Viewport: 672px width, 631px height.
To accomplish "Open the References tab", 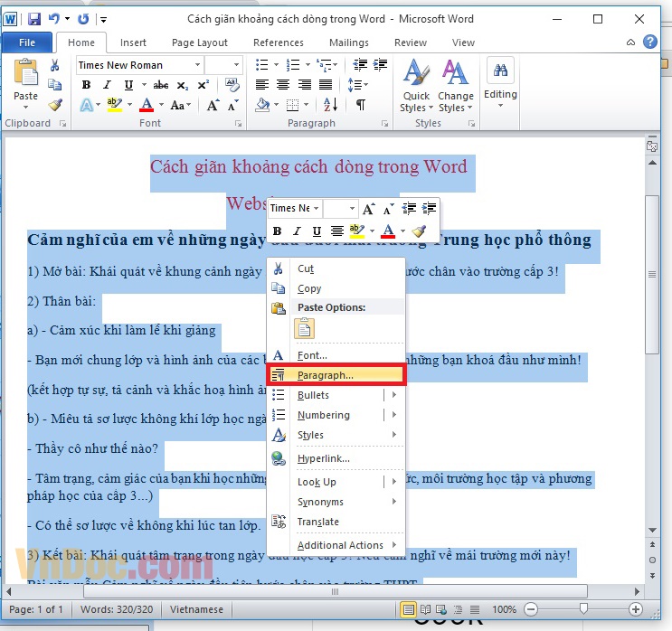I will pyautogui.click(x=279, y=42).
